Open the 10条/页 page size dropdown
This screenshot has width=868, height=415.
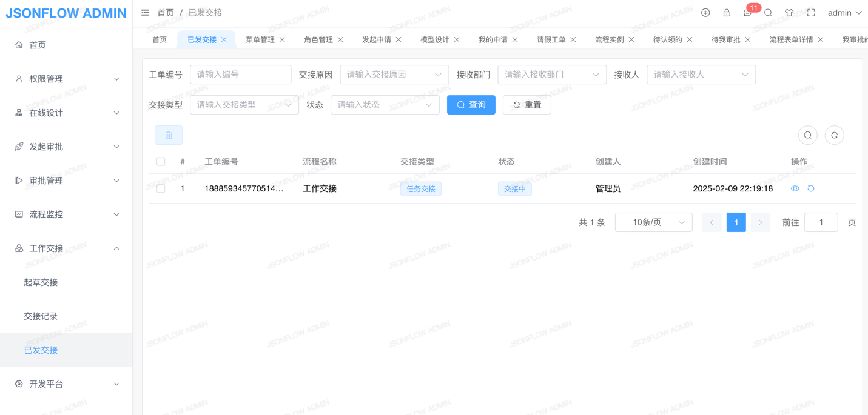click(x=653, y=222)
